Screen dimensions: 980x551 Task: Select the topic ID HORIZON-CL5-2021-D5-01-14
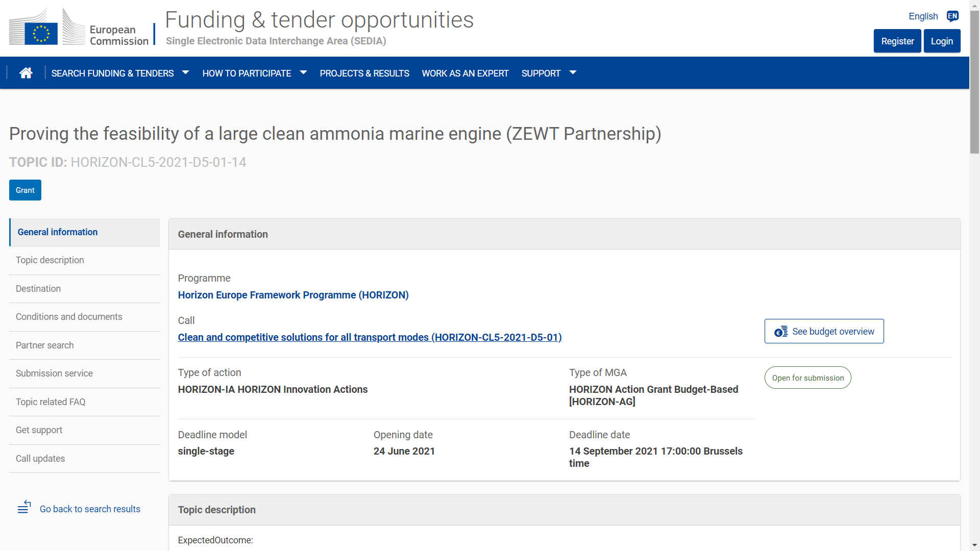tap(158, 162)
